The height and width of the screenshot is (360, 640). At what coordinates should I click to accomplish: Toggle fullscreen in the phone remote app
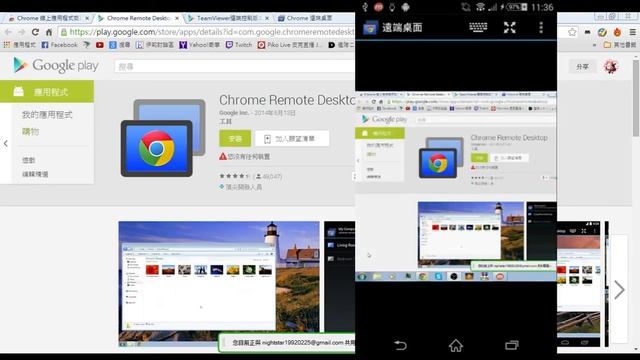pyautogui.click(x=509, y=27)
